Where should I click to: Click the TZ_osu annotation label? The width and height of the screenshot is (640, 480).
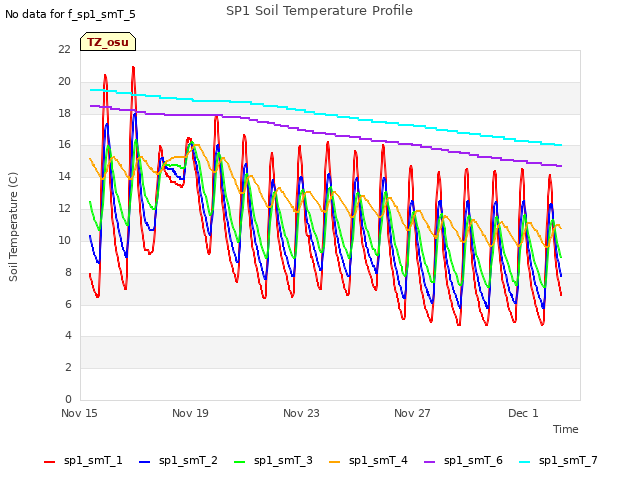coord(108,42)
